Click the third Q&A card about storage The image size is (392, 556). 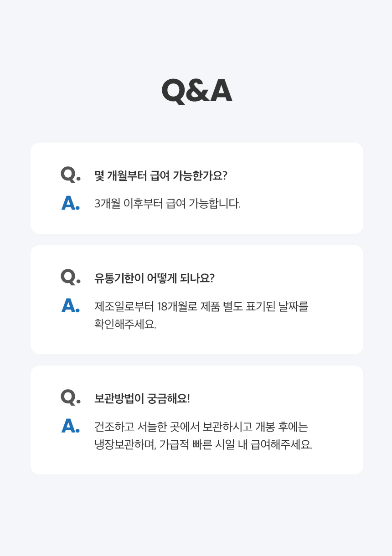pyautogui.click(x=197, y=420)
